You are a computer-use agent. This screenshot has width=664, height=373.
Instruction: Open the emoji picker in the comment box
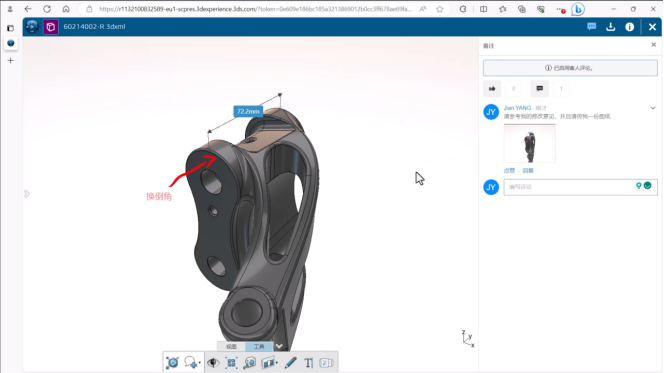pyautogui.click(x=647, y=185)
